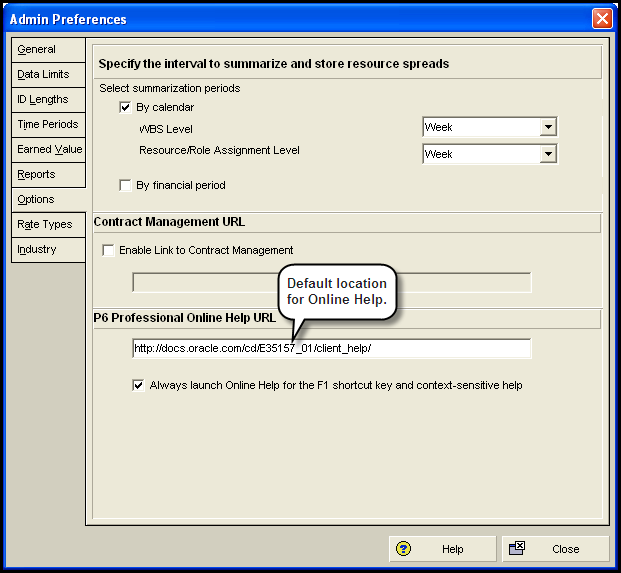Close the Admin Preferences dialog via X
The width and height of the screenshot is (621, 573).
(x=602, y=19)
